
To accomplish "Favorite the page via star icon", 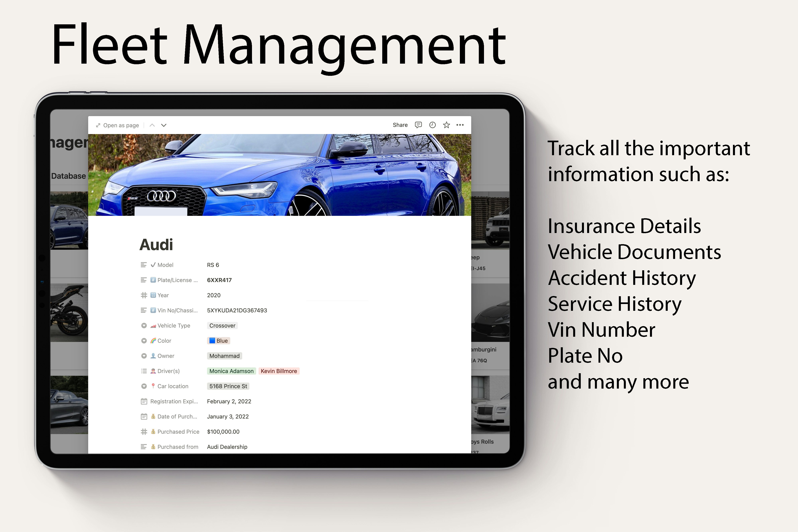I will pos(446,125).
